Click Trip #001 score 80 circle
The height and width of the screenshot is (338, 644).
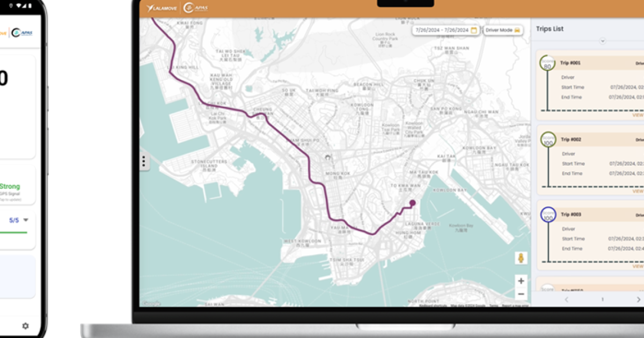[x=547, y=63]
